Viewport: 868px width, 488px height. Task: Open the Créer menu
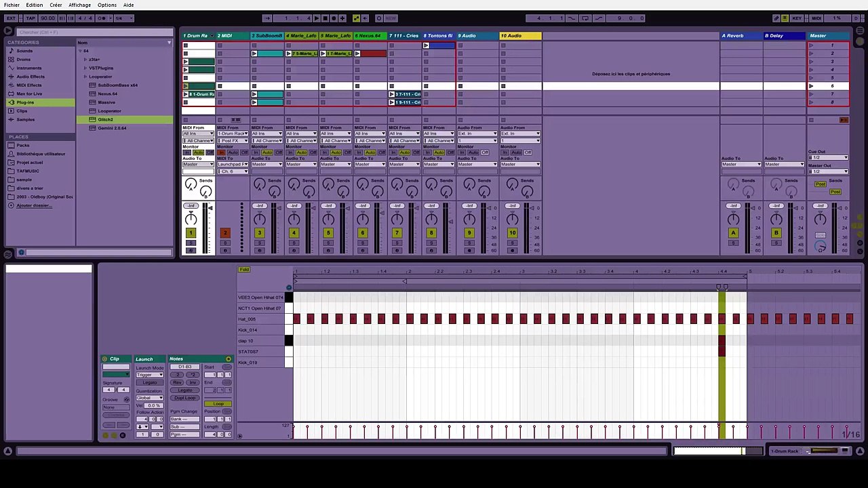click(x=56, y=5)
